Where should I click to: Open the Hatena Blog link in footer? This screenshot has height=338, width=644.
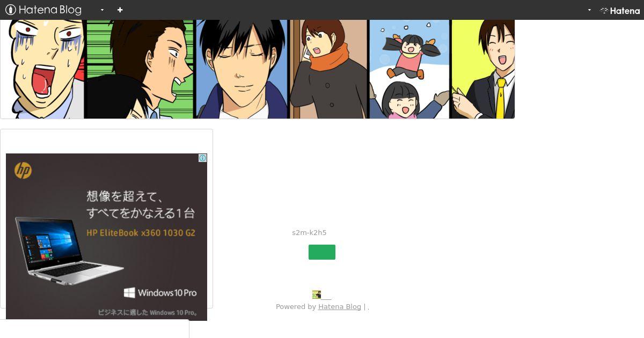[340, 307]
